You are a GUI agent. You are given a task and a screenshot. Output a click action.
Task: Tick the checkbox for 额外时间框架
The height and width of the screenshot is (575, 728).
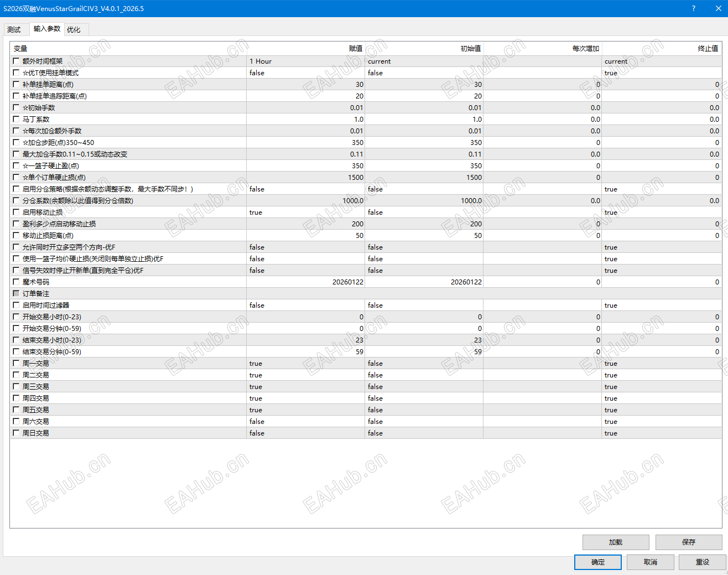click(x=16, y=61)
